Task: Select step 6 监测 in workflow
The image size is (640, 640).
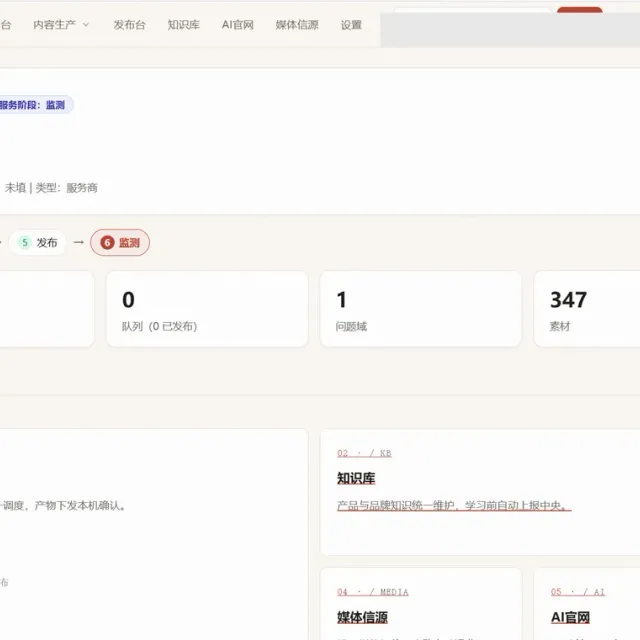Action: (120, 242)
